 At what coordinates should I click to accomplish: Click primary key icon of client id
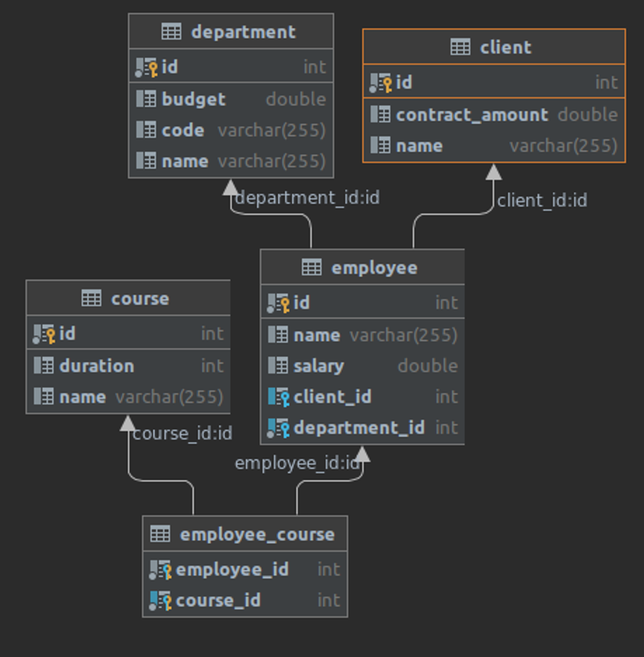pyautogui.click(x=380, y=83)
